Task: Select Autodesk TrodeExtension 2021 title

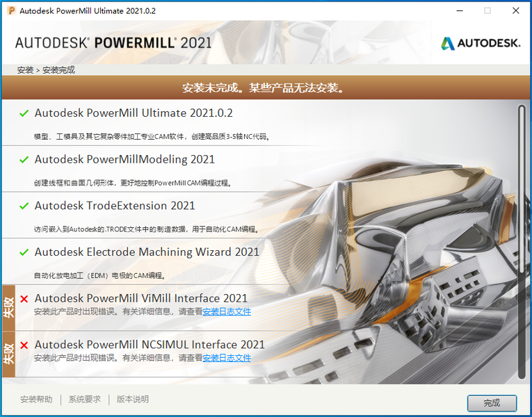Action: point(115,206)
